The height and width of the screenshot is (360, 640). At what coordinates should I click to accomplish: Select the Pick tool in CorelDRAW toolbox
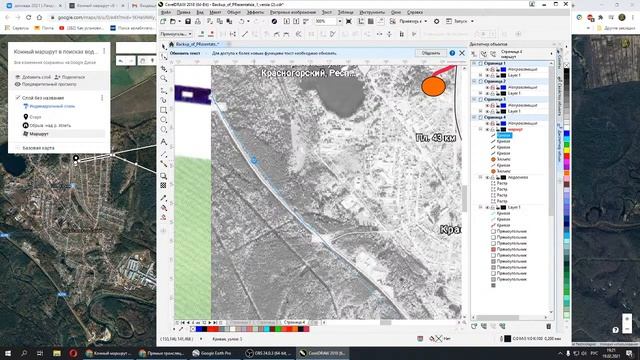click(x=164, y=47)
